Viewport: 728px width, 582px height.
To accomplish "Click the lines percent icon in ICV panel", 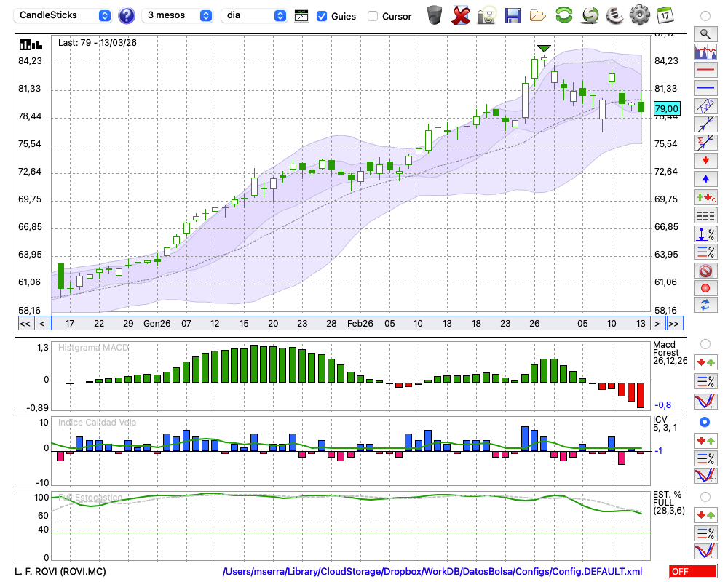I will point(705,459).
